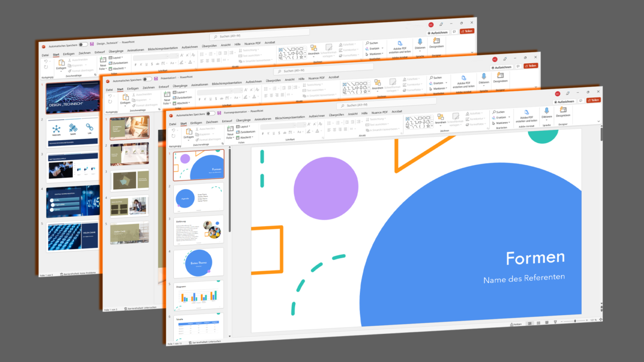Click the Teilen button in the Formenpräsentation window
This screenshot has width=644, height=362.
pyautogui.click(x=593, y=100)
